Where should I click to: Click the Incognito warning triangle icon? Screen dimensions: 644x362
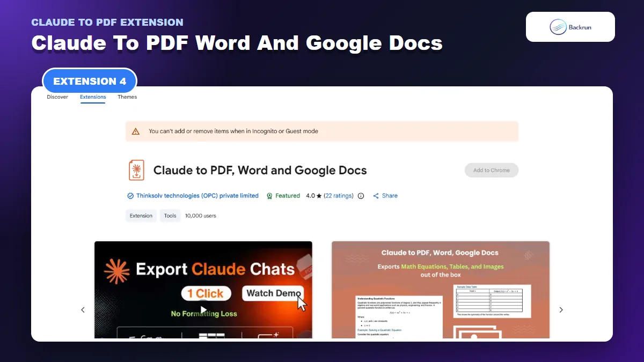136,131
